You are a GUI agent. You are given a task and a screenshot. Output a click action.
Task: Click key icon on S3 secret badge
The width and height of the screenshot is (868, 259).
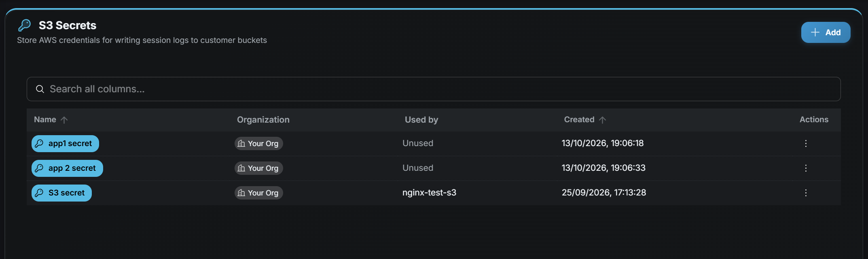click(39, 193)
